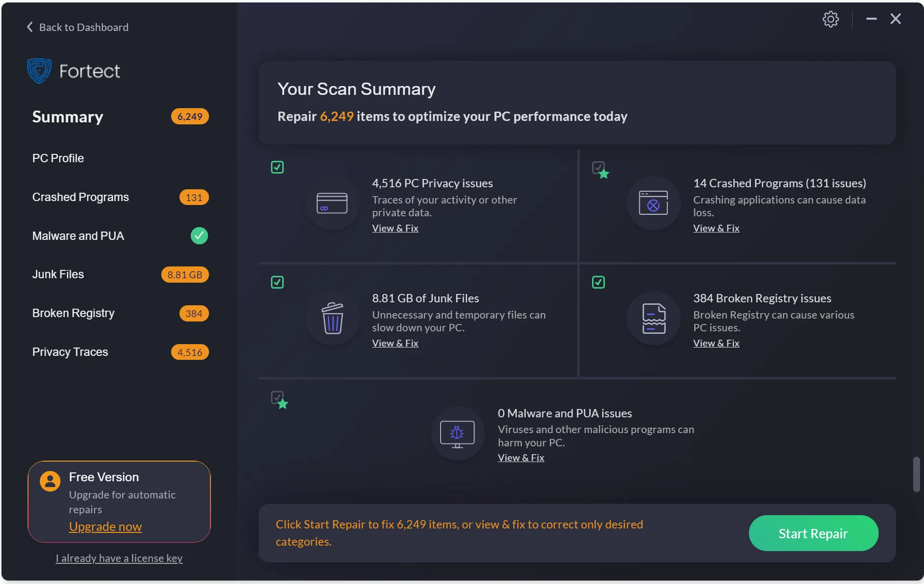Click the vertical scrollbar thumb
The width and height of the screenshot is (924, 584).
[x=916, y=474]
